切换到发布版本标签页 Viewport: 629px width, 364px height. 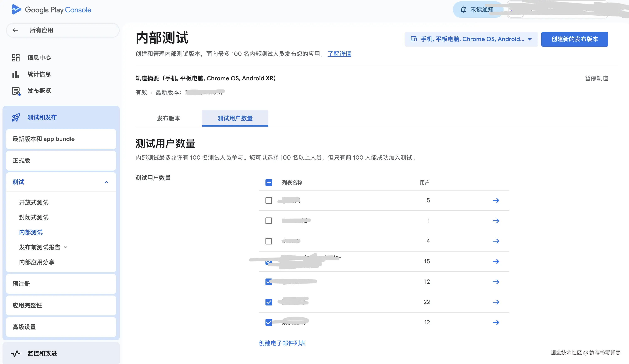[x=168, y=118]
